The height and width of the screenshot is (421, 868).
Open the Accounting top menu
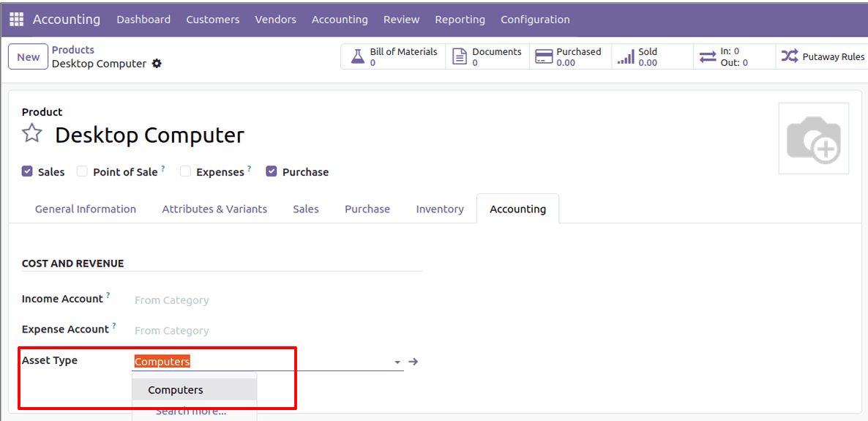coord(340,19)
